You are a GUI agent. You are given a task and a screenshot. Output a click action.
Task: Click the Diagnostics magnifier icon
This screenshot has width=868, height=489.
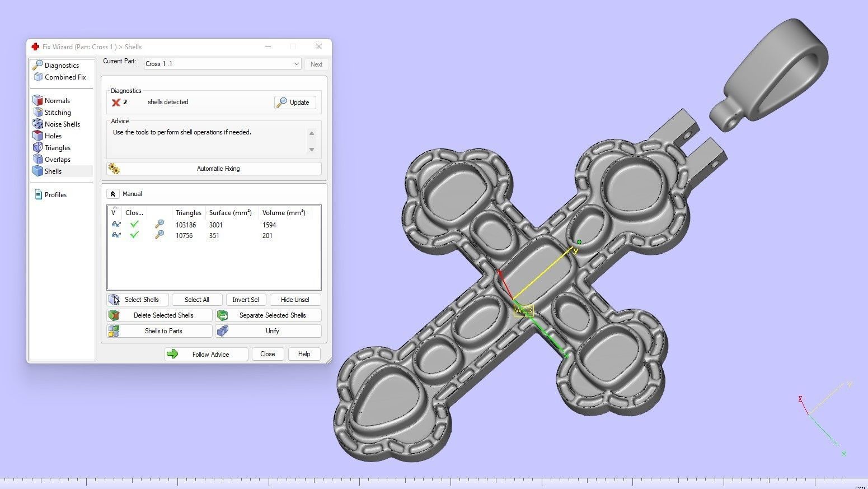tap(38, 66)
